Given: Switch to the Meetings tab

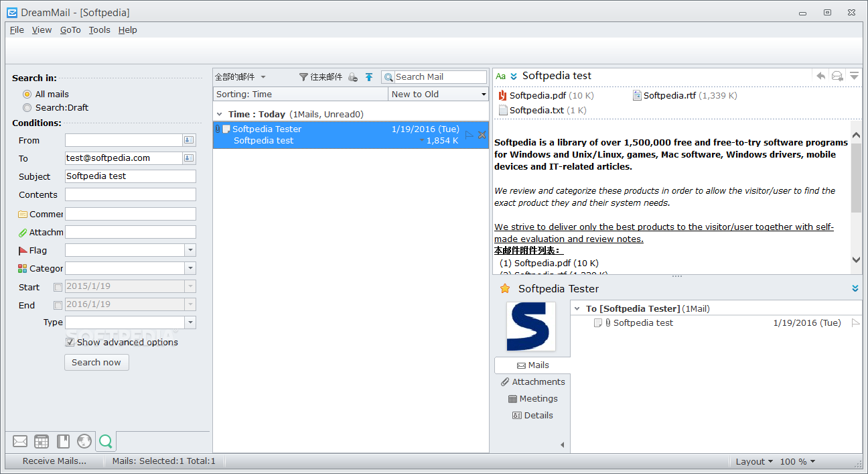Looking at the screenshot, I should pos(532,398).
